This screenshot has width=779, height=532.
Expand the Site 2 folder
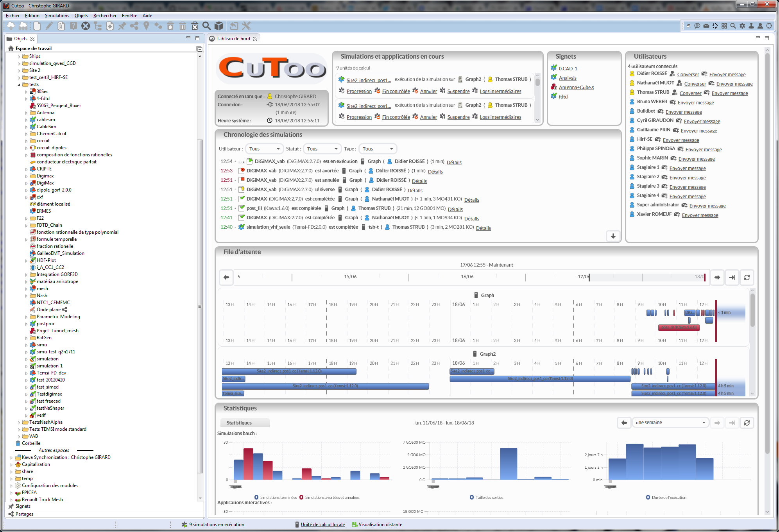(19, 71)
